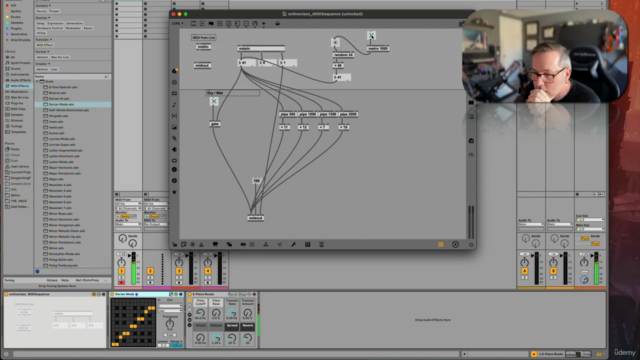Click the grid icon in Max bottom toolbar
The image size is (640, 360).
click(252, 244)
